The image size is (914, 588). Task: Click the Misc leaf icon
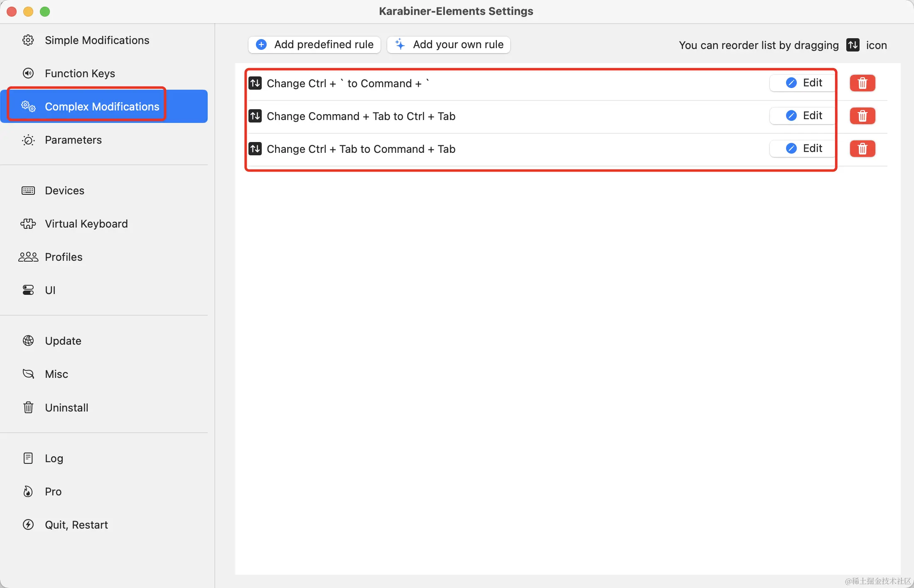[x=28, y=374]
